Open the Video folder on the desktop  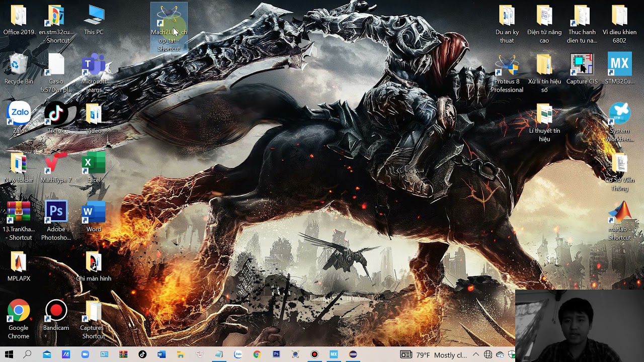click(x=94, y=119)
